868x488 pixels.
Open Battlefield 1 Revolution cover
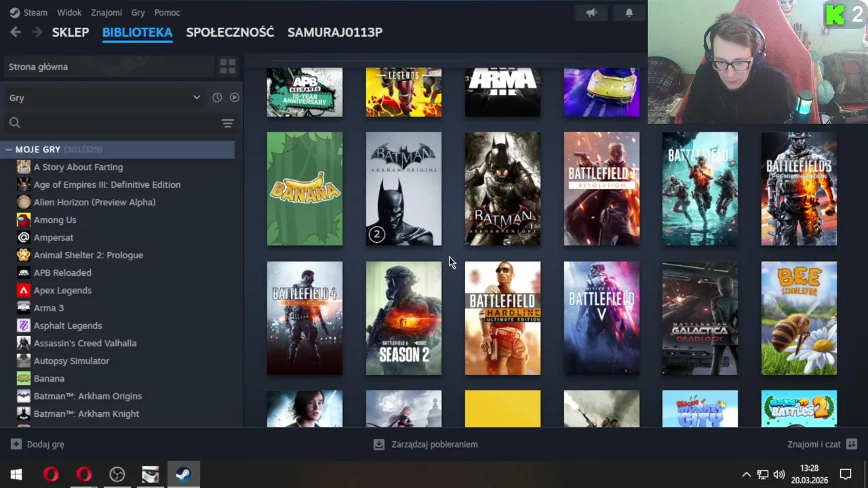pyautogui.click(x=601, y=188)
